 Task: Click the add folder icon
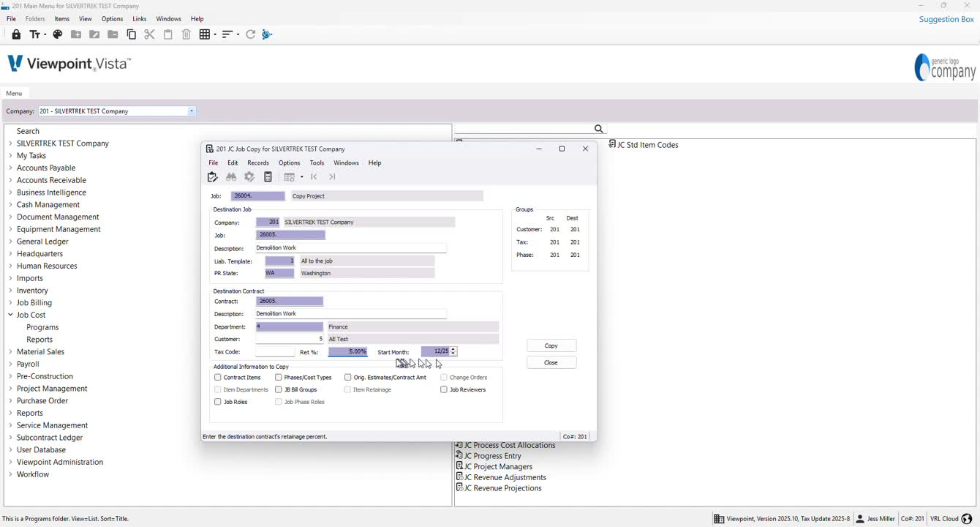[76, 34]
